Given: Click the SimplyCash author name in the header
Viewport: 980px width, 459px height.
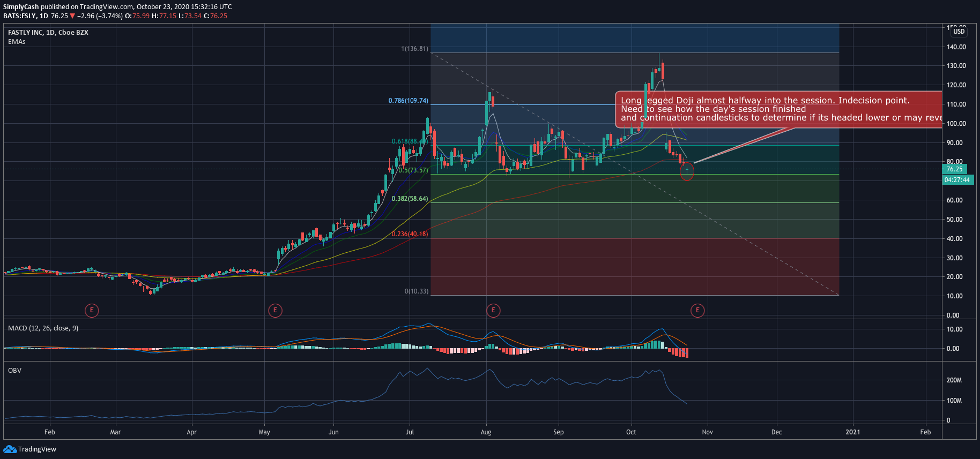Looking at the screenshot, I should pyautogui.click(x=21, y=7).
